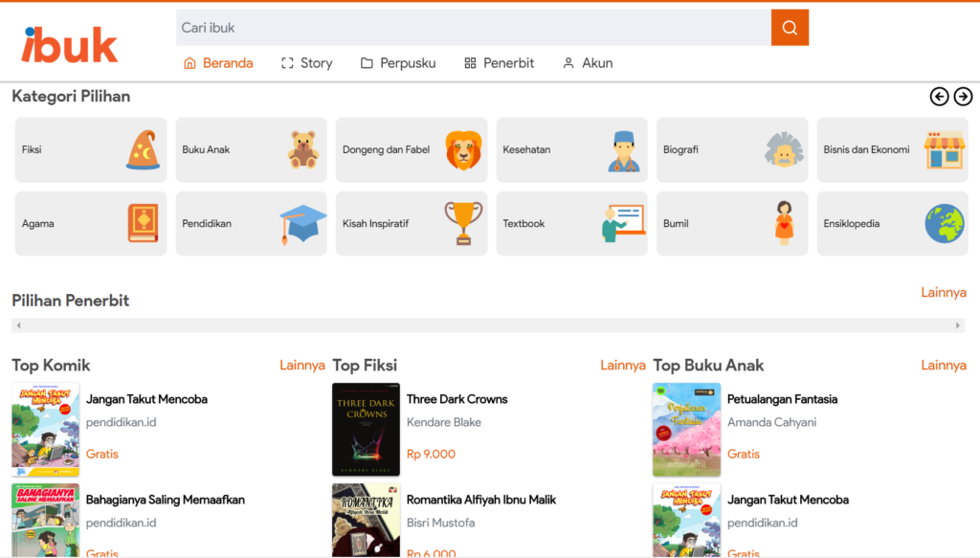980x558 pixels.
Task: Click the orange search magnifier button
Action: click(790, 28)
